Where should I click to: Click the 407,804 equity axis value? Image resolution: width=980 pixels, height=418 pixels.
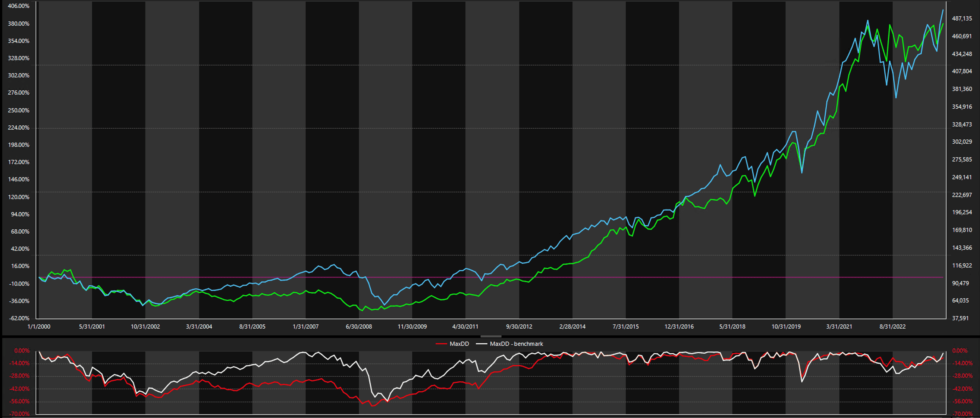click(x=962, y=72)
